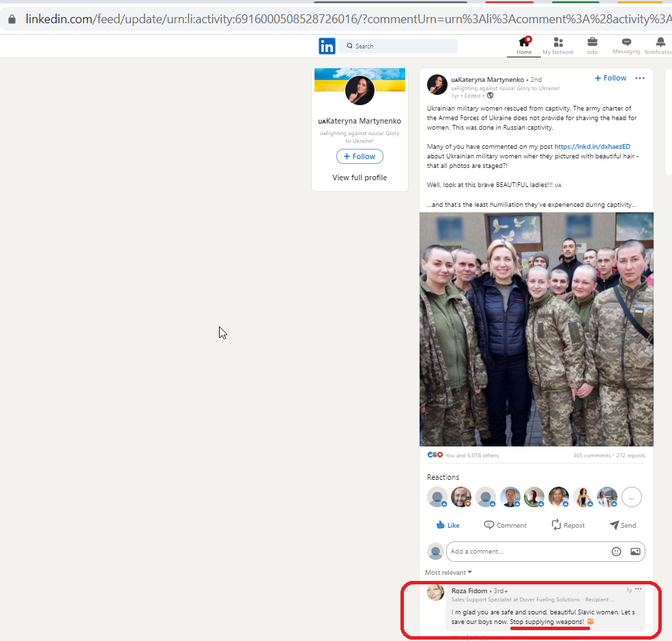Click the first reaction avatar in Reactions

tap(437, 498)
